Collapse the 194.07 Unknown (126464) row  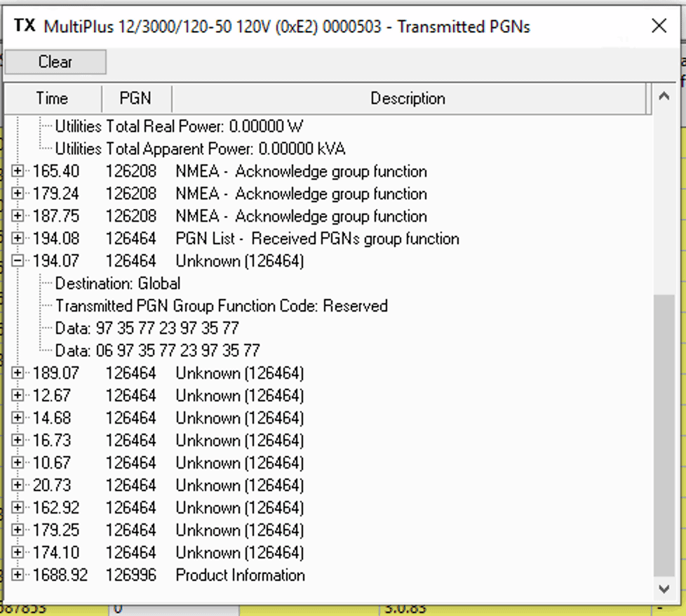(x=18, y=260)
